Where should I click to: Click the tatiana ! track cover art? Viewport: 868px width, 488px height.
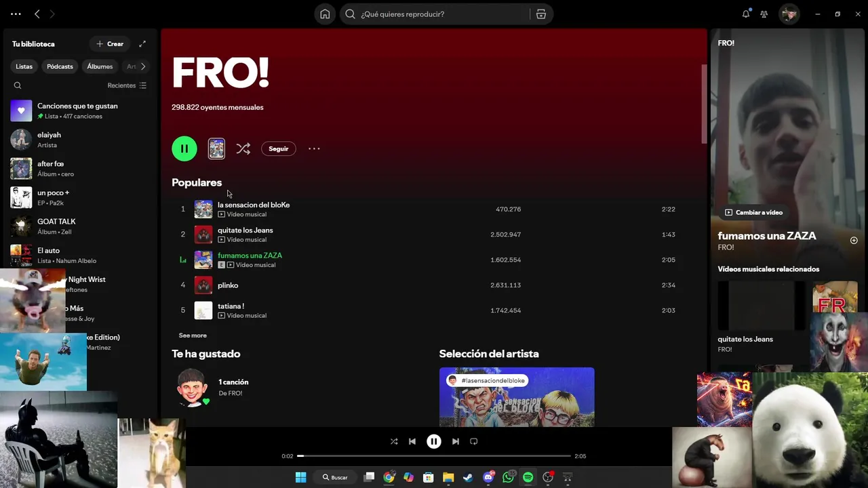click(203, 310)
